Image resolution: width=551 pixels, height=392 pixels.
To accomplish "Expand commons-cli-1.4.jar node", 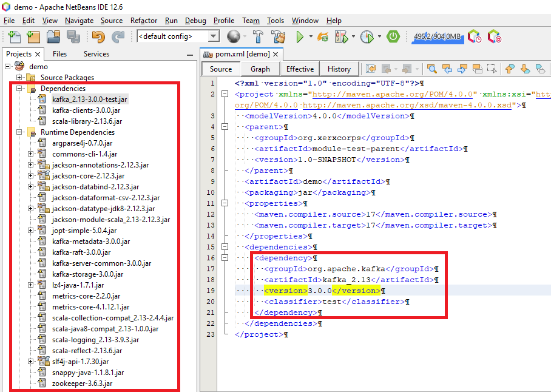I will pos(30,154).
